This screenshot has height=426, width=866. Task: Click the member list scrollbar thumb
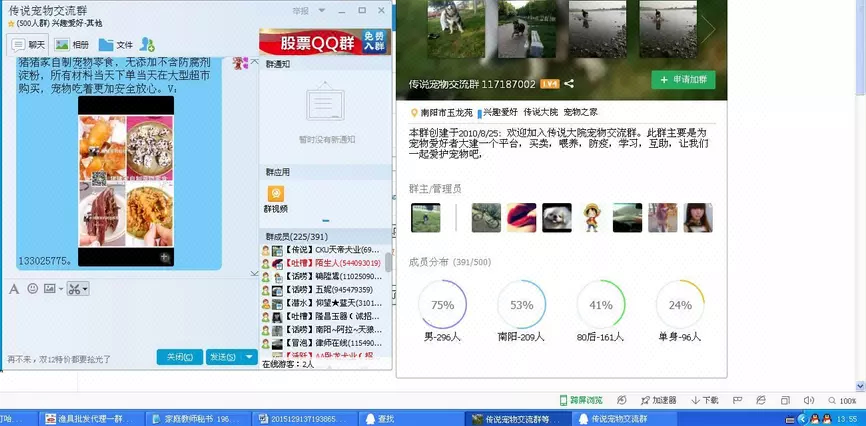pos(388,262)
